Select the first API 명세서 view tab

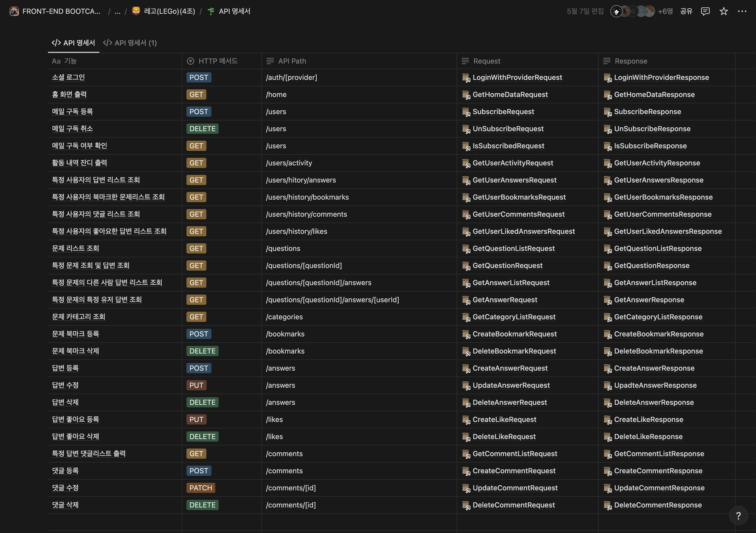[x=73, y=43]
